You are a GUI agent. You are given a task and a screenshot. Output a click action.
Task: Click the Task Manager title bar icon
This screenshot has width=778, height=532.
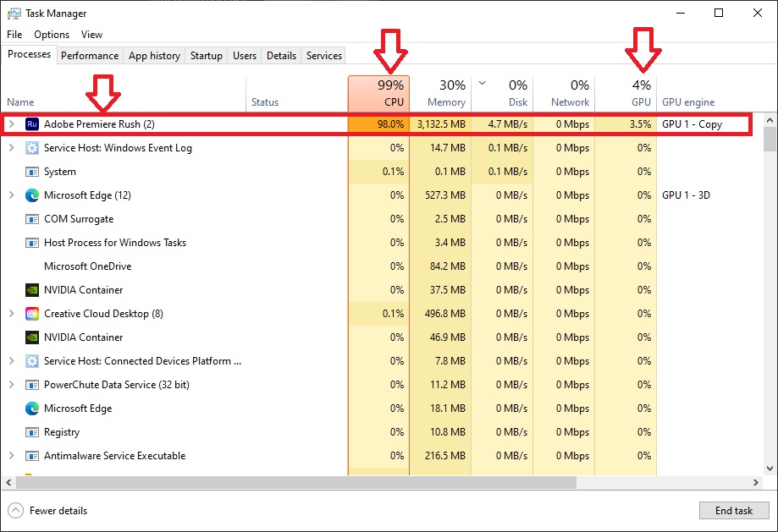coord(14,14)
